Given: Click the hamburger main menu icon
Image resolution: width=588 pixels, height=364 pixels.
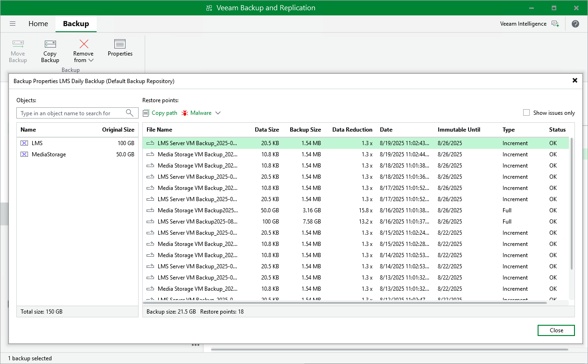Looking at the screenshot, I should 13,23.
